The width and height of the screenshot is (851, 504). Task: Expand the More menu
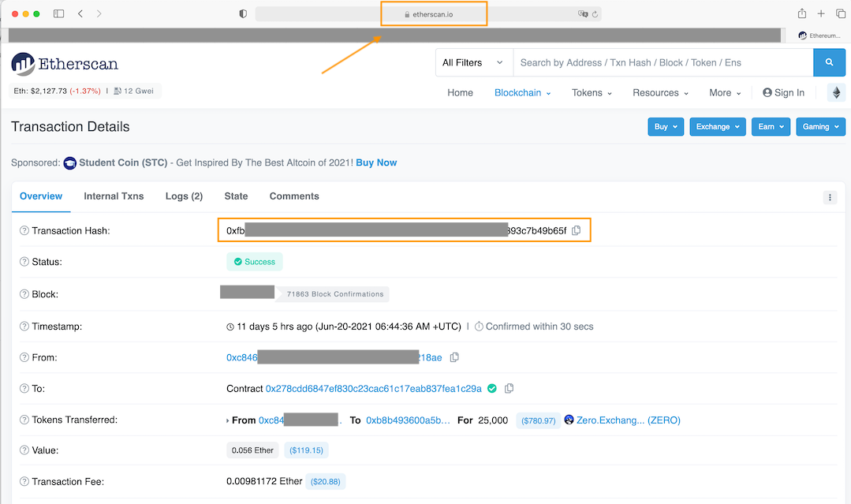725,93
